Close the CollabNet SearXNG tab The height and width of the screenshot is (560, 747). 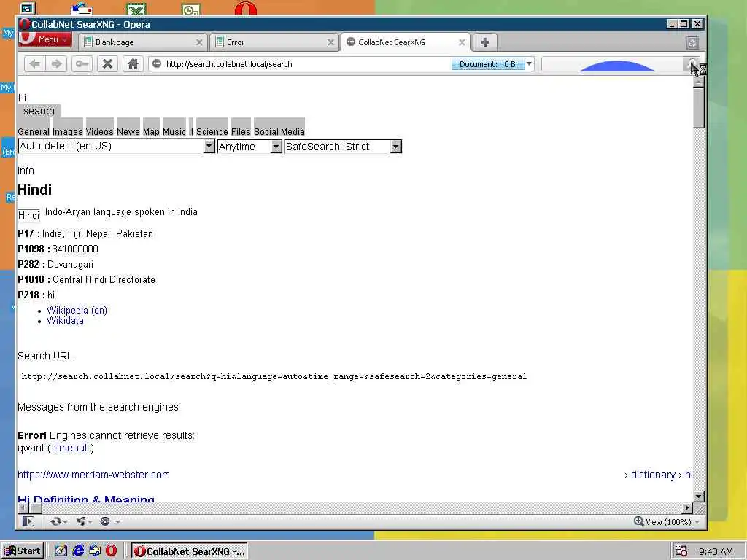[462, 42]
